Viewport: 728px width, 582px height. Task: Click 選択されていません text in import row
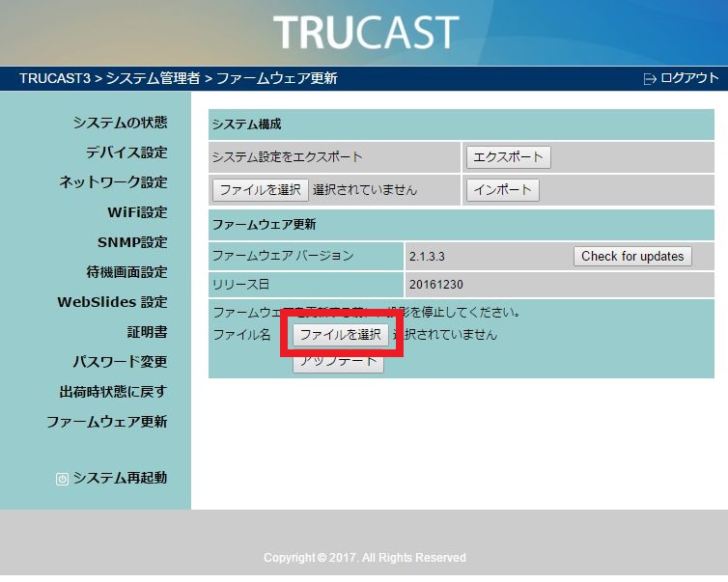coord(365,190)
